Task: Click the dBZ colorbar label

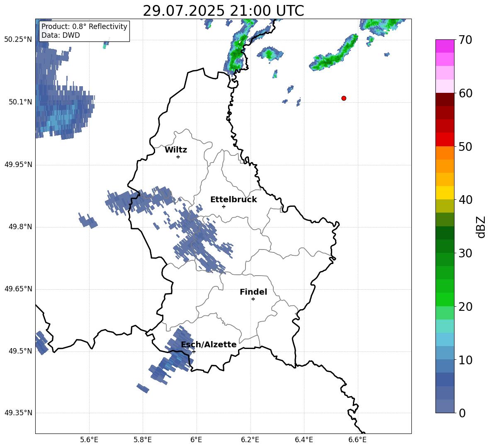Action: pos(481,227)
